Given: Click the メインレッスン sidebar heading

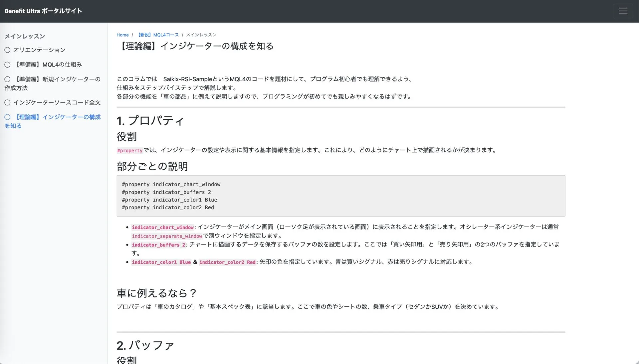Looking at the screenshot, I should [x=25, y=36].
